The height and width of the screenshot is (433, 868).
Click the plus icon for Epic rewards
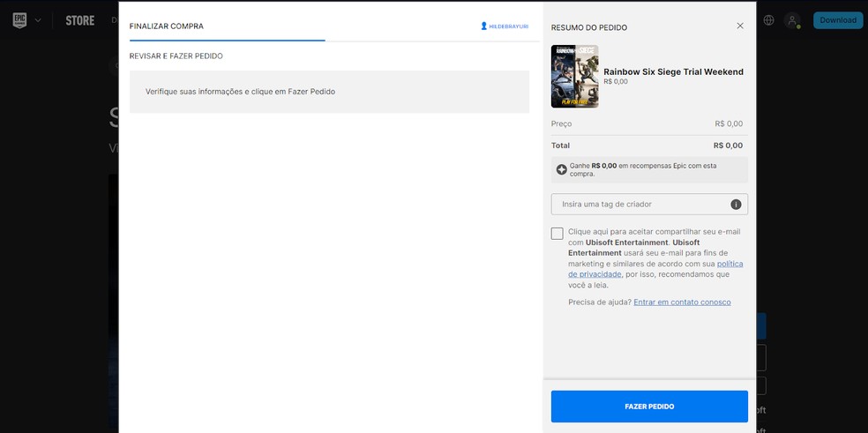pos(561,169)
